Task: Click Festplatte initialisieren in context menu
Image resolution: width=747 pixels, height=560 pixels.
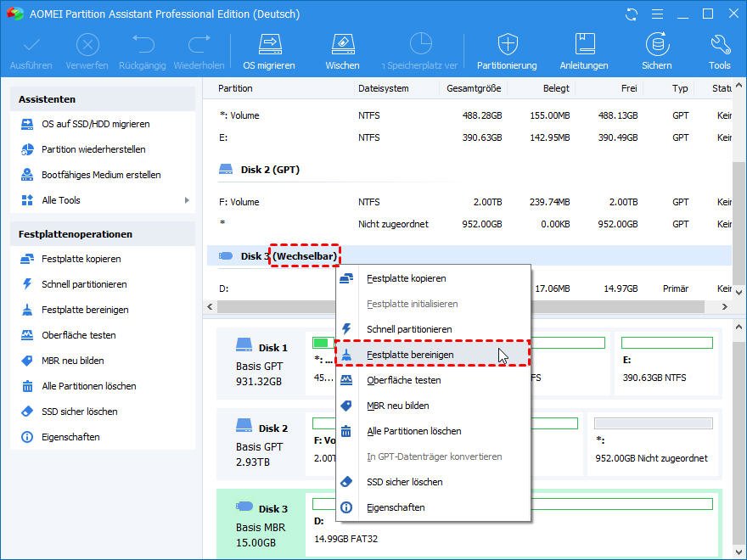Action: click(433, 304)
